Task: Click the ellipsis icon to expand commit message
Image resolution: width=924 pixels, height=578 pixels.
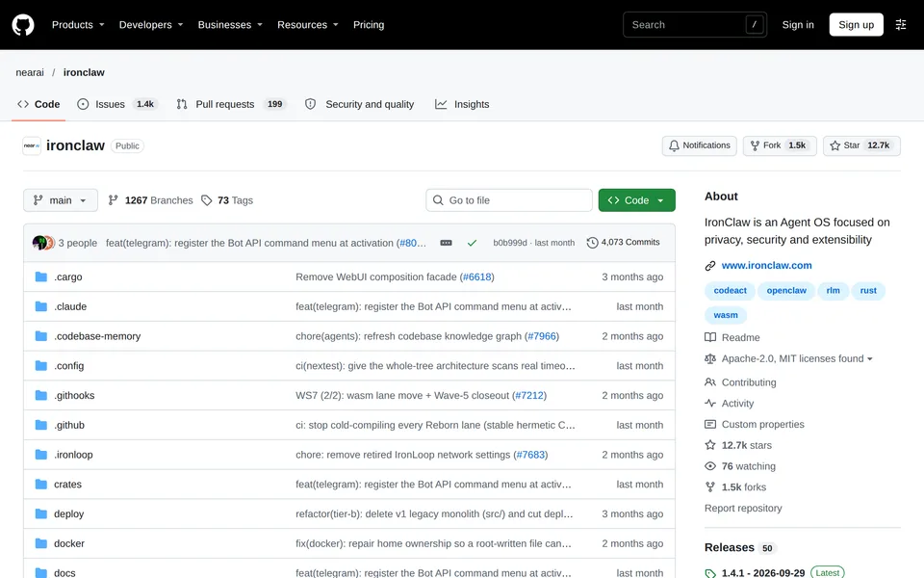Action: pos(446,243)
